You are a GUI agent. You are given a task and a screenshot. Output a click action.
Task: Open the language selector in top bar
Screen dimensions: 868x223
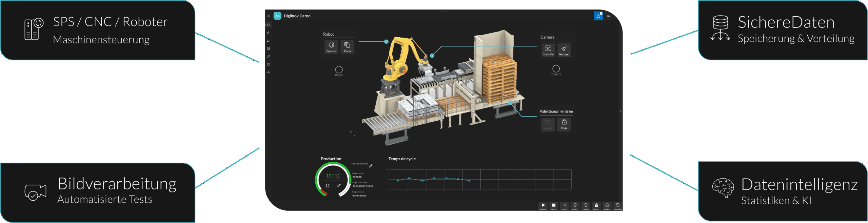pyautogui.click(x=609, y=16)
